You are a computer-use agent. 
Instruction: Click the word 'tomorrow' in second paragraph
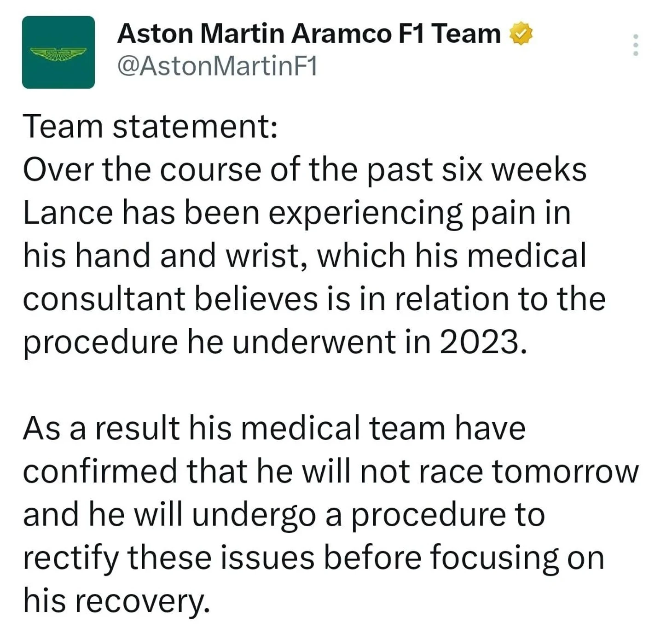tap(566, 472)
